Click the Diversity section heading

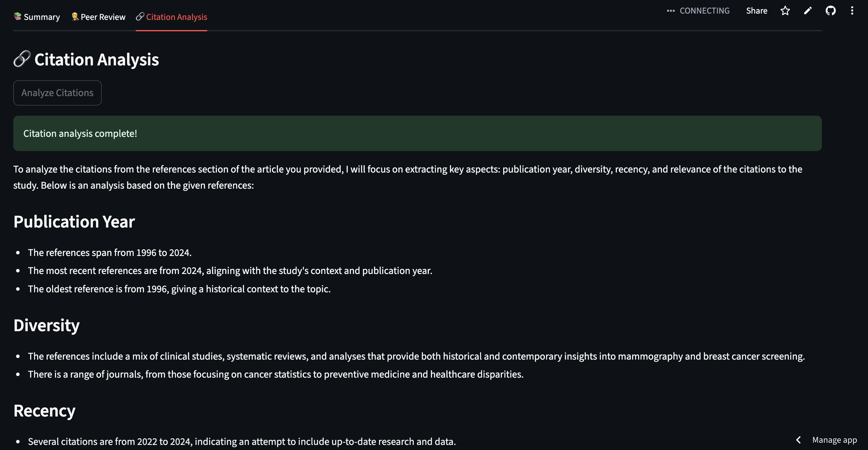point(46,325)
